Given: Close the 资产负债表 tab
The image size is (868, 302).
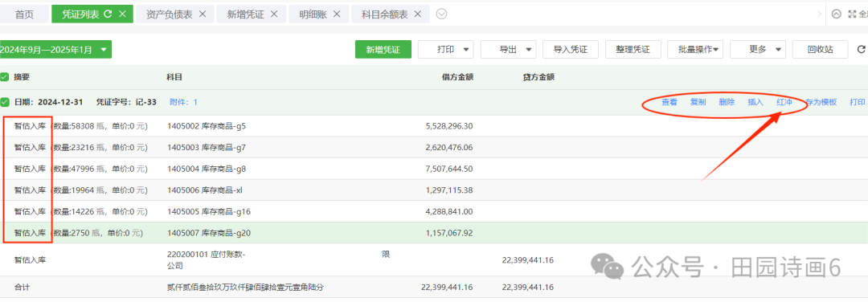Looking at the screenshot, I should pos(203,14).
